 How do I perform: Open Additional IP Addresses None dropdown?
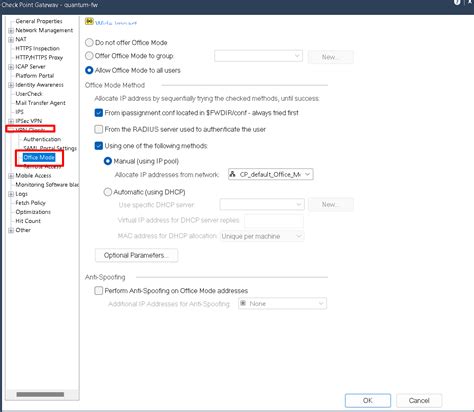pos(282,304)
